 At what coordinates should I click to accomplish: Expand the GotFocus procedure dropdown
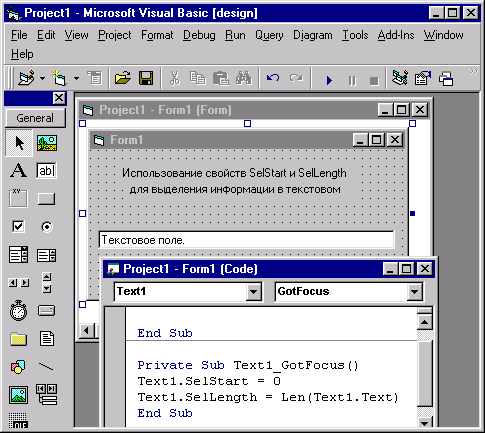(x=414, y=292)
